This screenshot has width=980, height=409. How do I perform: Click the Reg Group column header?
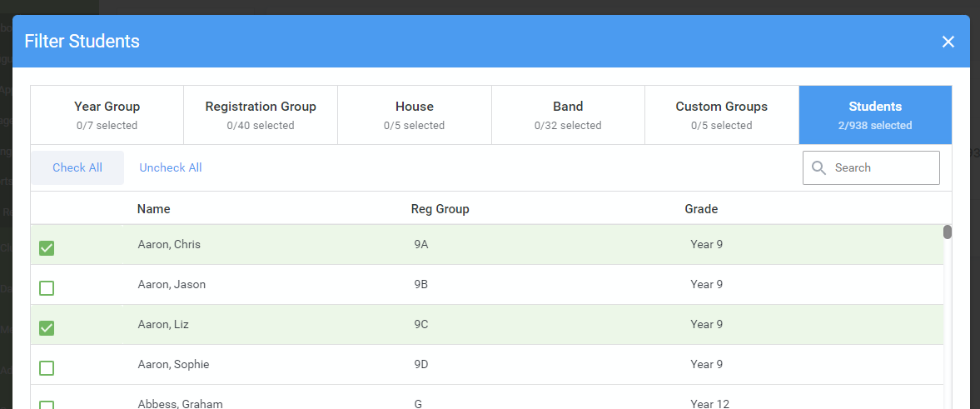tap(440, 209)
